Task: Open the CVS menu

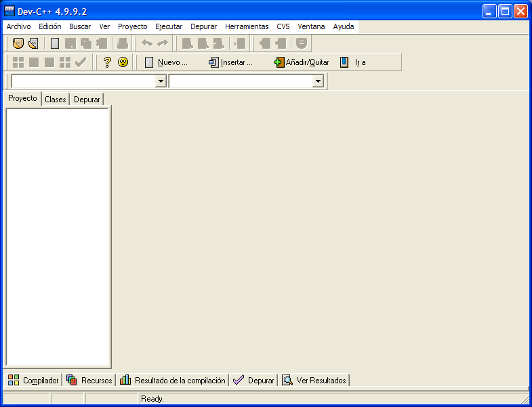Action: 283,26
